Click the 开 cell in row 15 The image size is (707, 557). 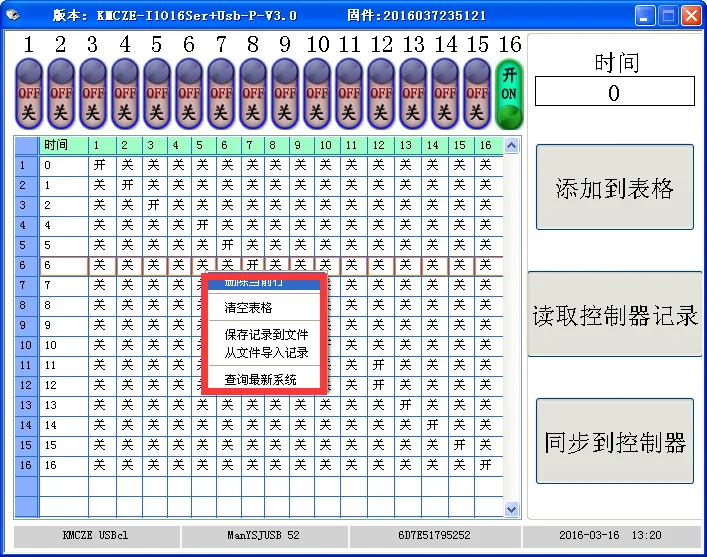click(x=461, y=445)
